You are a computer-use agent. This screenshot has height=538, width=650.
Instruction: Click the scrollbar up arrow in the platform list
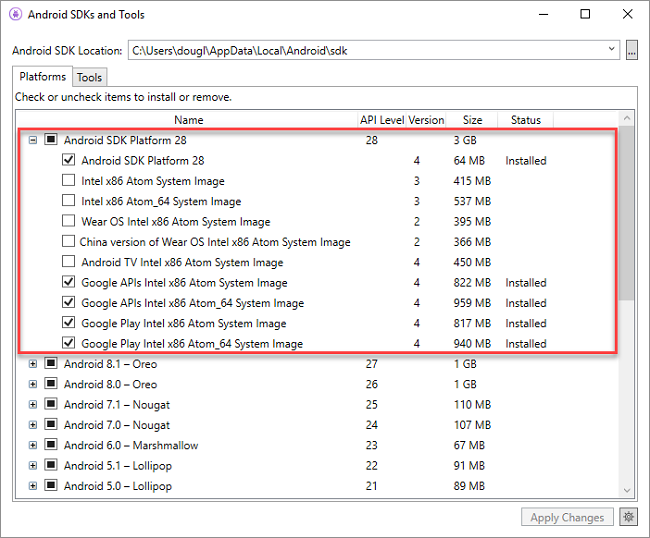click(x=627, y=119)
